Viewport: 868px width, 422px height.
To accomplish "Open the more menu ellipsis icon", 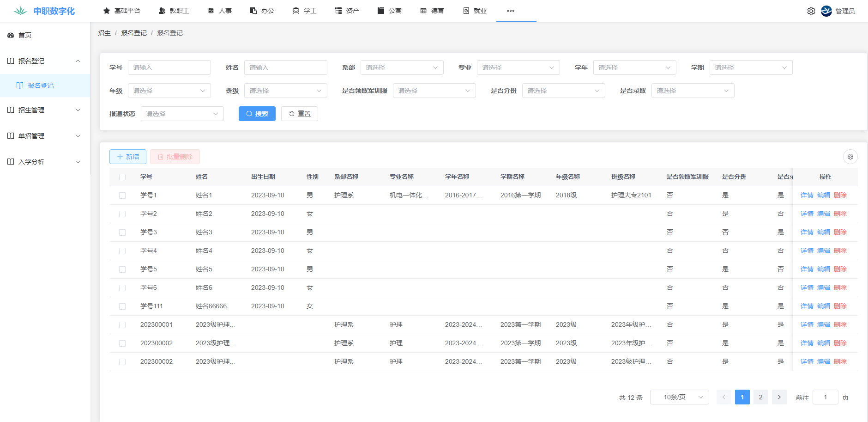I will coord(510,11).
